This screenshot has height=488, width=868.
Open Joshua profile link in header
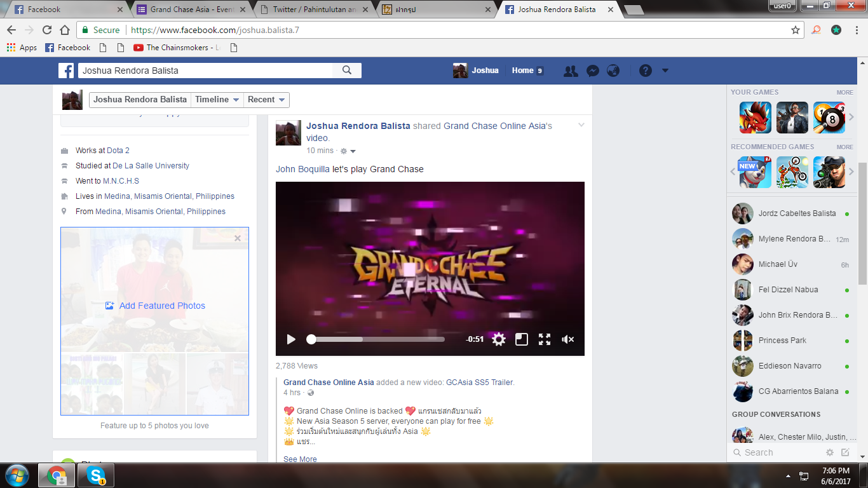(476, 71)
